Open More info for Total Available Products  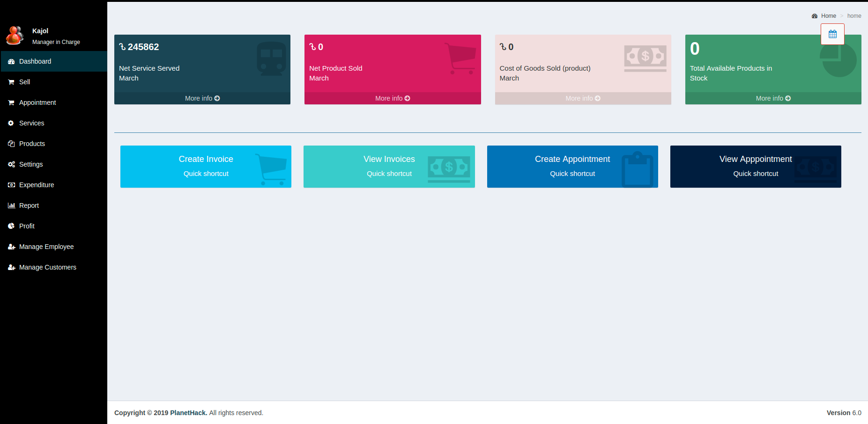tap(773, 98)
